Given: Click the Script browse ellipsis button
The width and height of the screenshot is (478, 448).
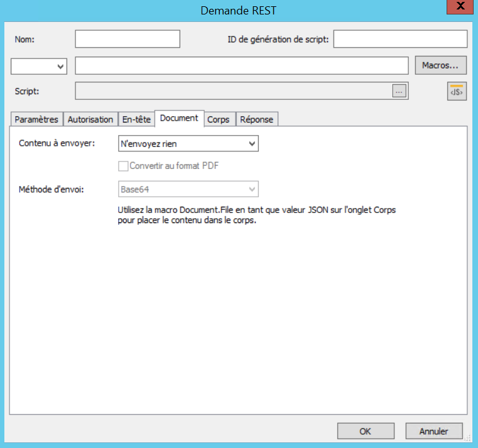Looking at the screenshot, I should coord(399,91).
